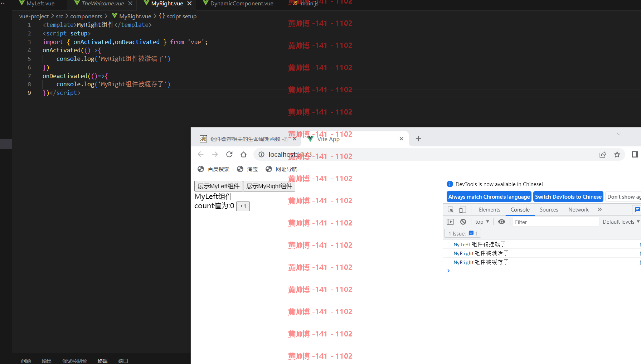Image resolution: width=641 pixels, height=364 pixels.
Task: Open the 输出 panel tab in VS Code
Action: [47, 361]
